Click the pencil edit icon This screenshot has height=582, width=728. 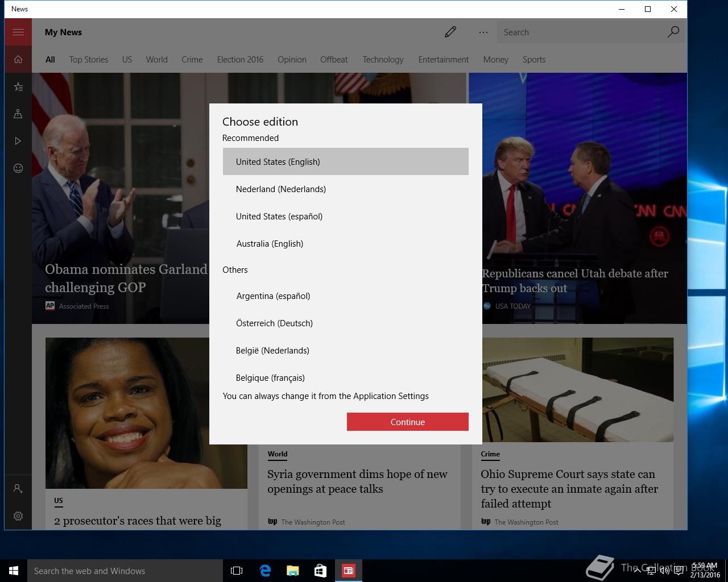click(450, 32)
